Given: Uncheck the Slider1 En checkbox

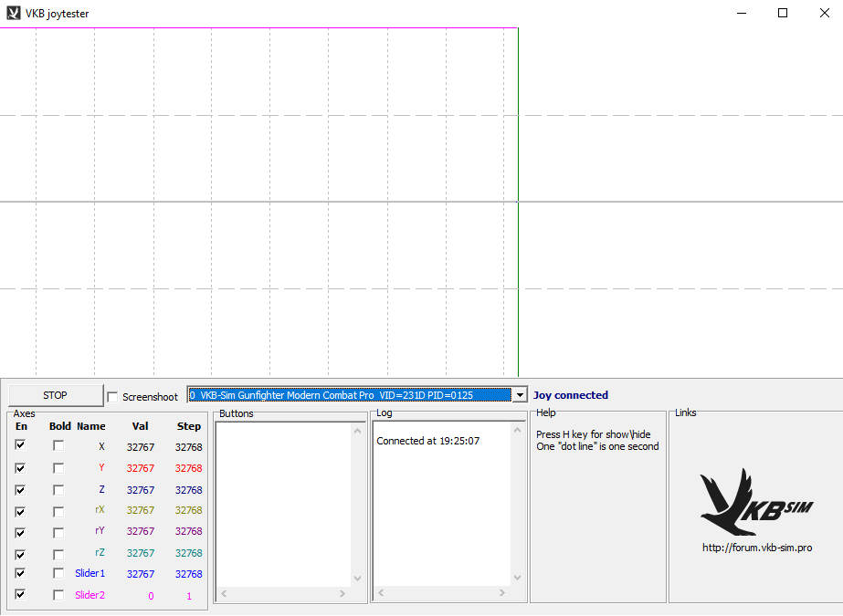Looking at the screenshot, I should [20, 574].
